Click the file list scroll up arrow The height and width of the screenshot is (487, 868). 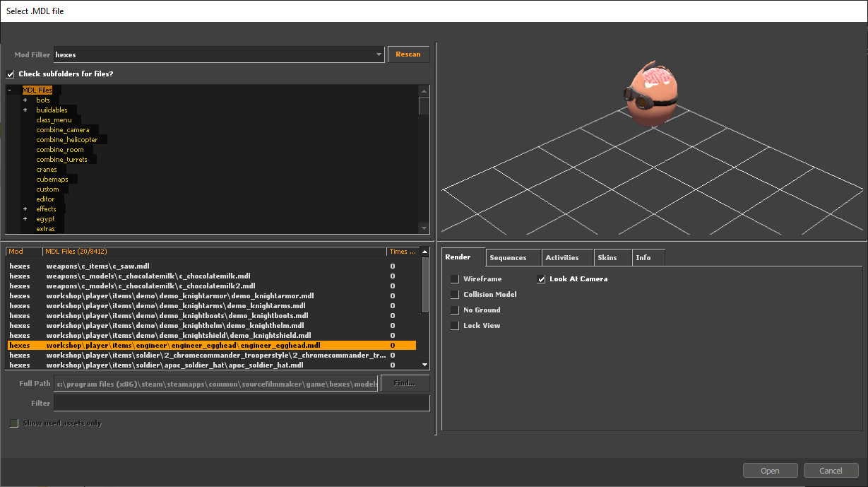point(424,252)
